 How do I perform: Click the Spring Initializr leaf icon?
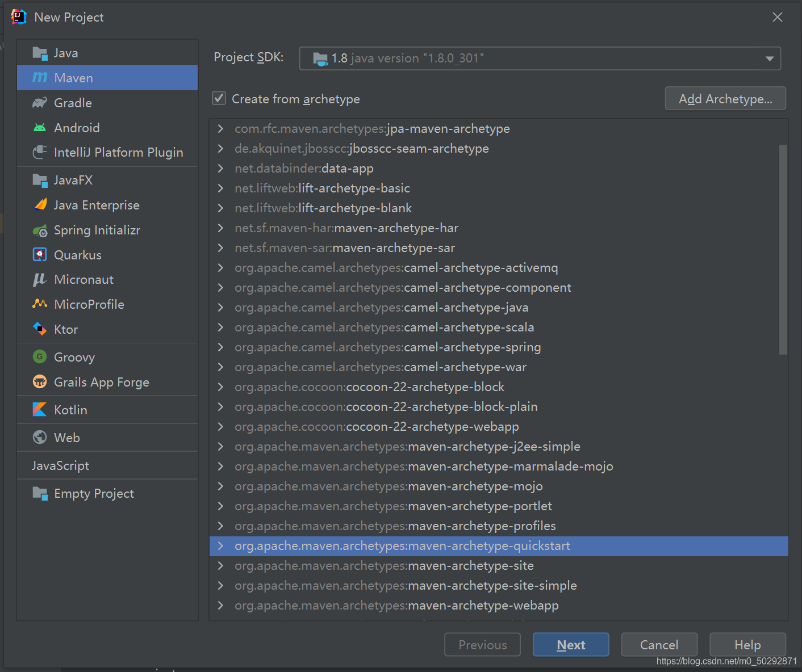click(x=40, y=230)
